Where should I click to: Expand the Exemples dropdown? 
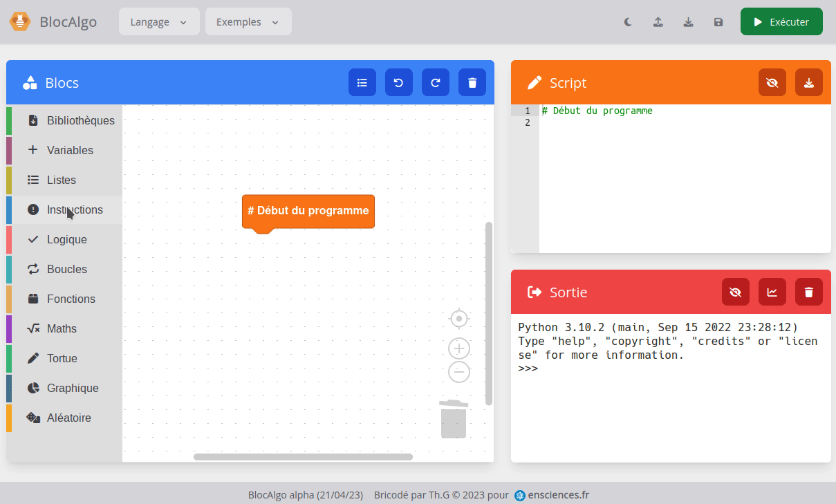pyautogui.click(x=248, y=22)
